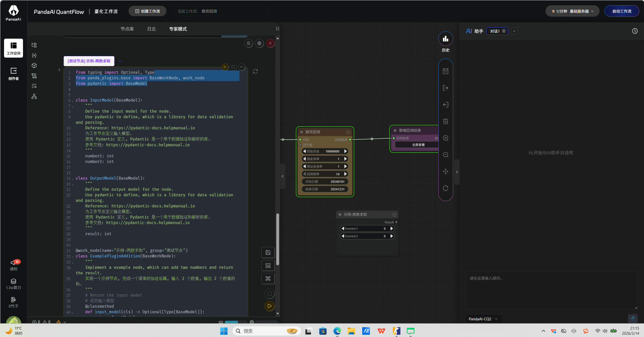Viewport: 644px width, 337px height.
Task: Open editor settings gear icon
Action: [259, 43]
